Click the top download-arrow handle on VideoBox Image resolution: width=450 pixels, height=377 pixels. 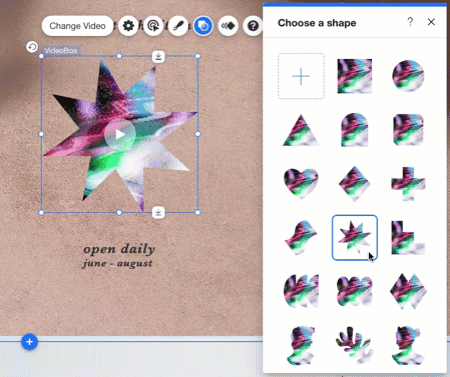point(159,57)
